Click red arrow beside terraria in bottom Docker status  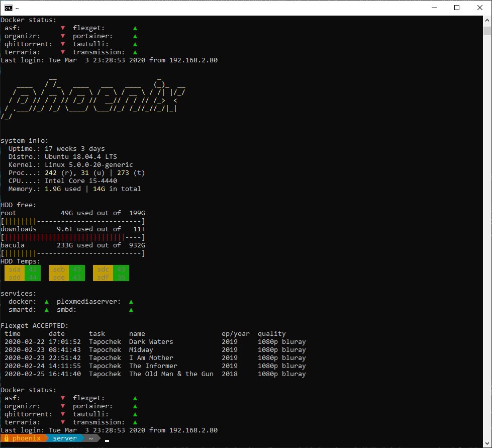tap(63, 422)
